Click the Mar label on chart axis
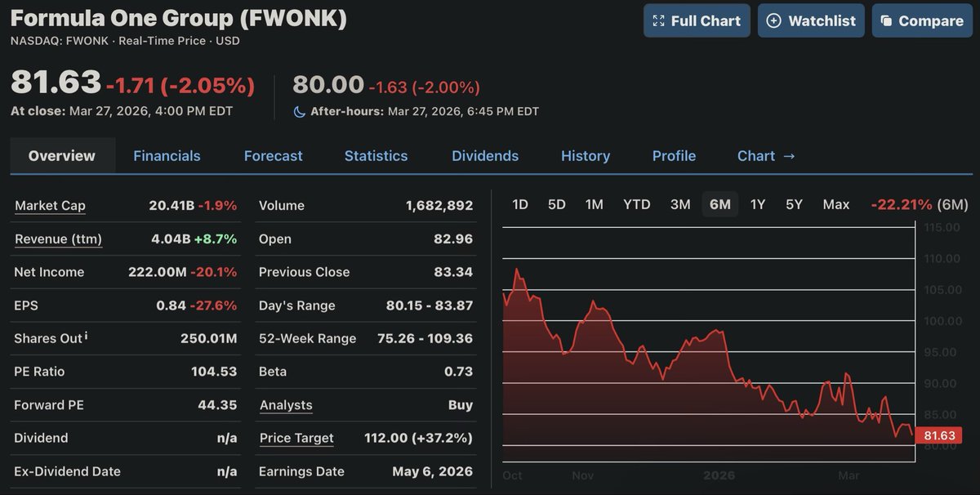 point(849,475)
